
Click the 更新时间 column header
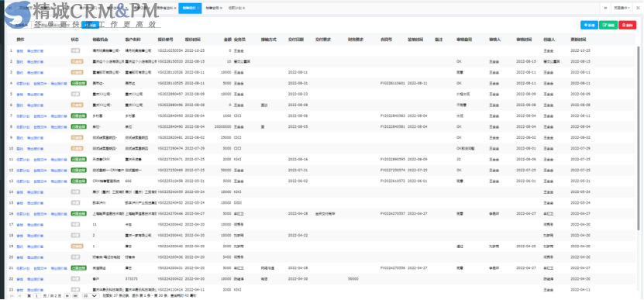pyautogui.click(x=578, y=40)
